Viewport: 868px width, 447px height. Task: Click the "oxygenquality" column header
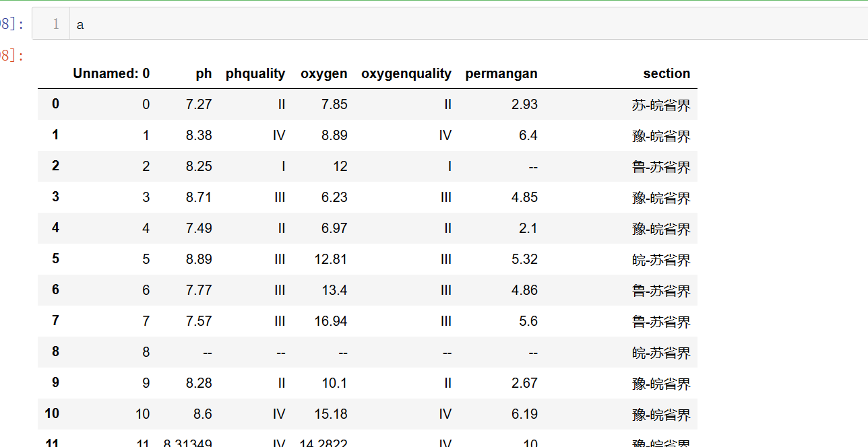point(406,73)
